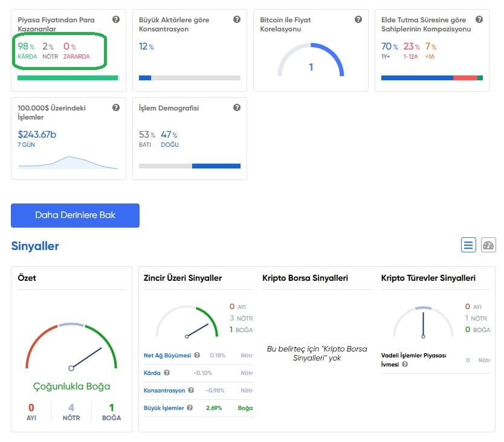Click question mark beside Net Ağ Büyümesi
Viewport: 504px width, 442px height.
pyautogui.click(x=197, y=356)
